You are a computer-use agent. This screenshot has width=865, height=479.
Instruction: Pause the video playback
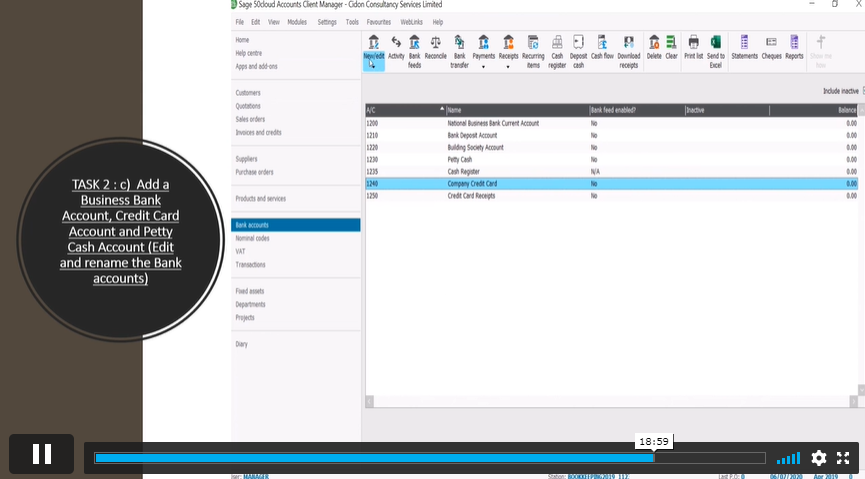click(41, 454)
